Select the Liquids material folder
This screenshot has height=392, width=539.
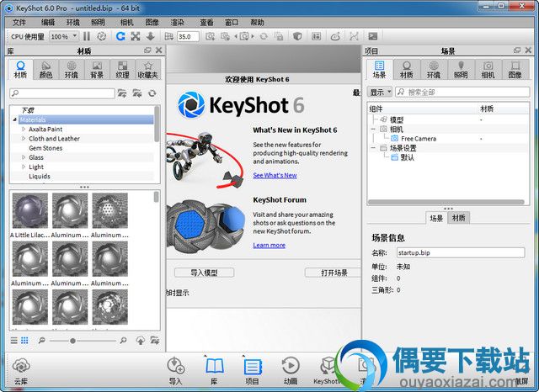pos(40,176)
